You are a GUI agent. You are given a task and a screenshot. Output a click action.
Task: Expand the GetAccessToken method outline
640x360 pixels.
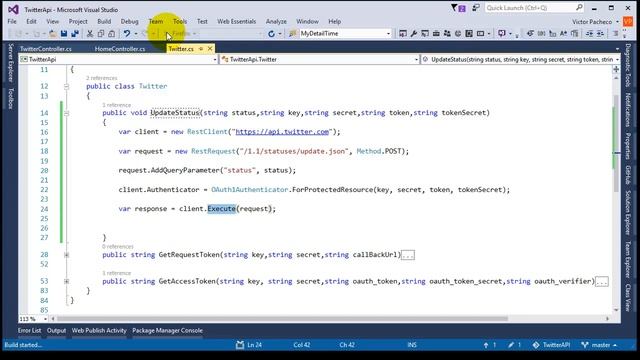pyautogui.click(x=66, y=282)
